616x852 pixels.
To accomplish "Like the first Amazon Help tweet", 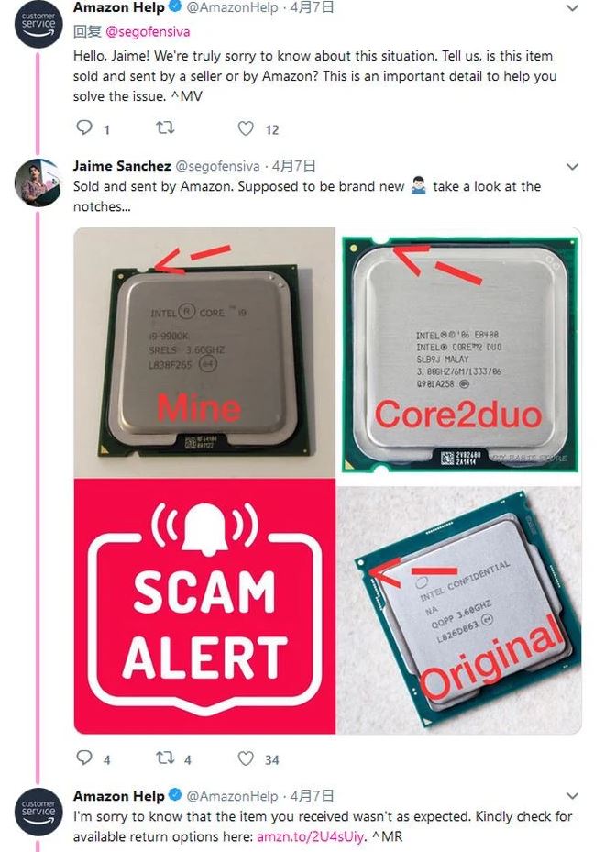I will [x=246, y=128].
